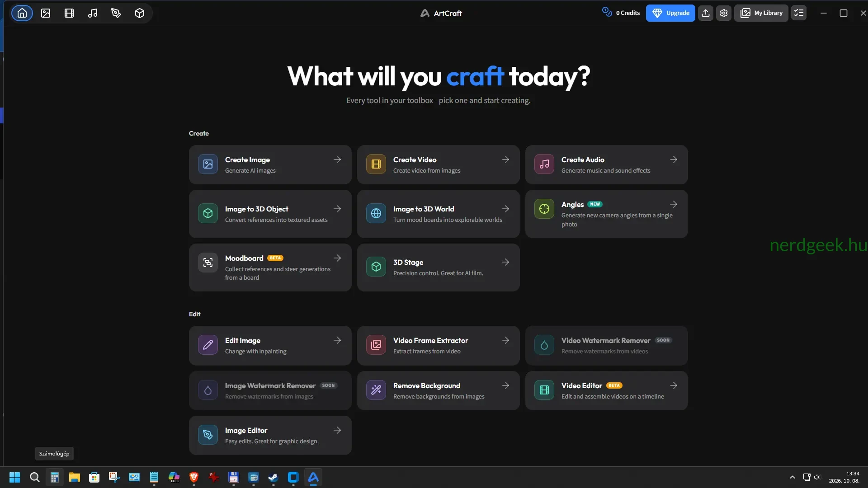Click the blue Upgrade button
Viewport: 868px width, 488px height.
coord(670,13)
